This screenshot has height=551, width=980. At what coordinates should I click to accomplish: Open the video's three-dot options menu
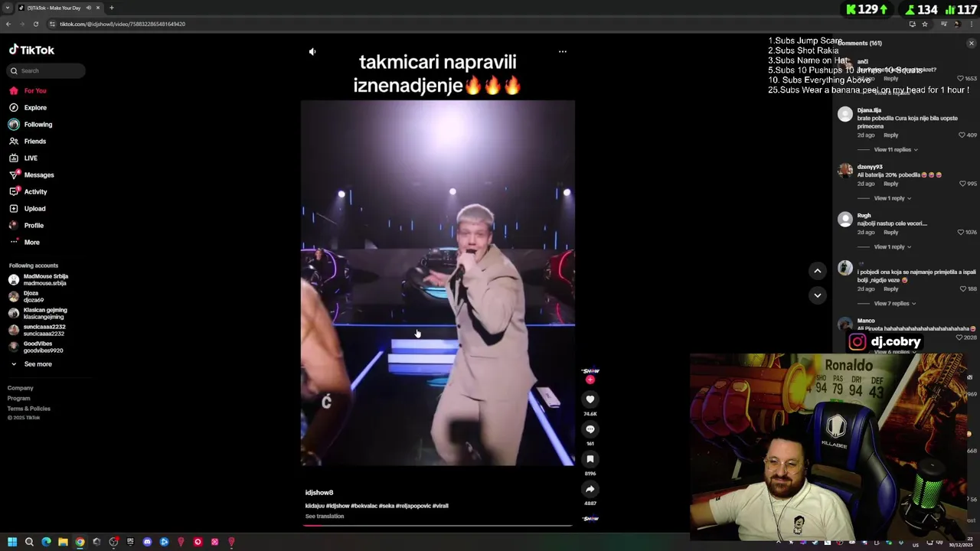[563, 51]
